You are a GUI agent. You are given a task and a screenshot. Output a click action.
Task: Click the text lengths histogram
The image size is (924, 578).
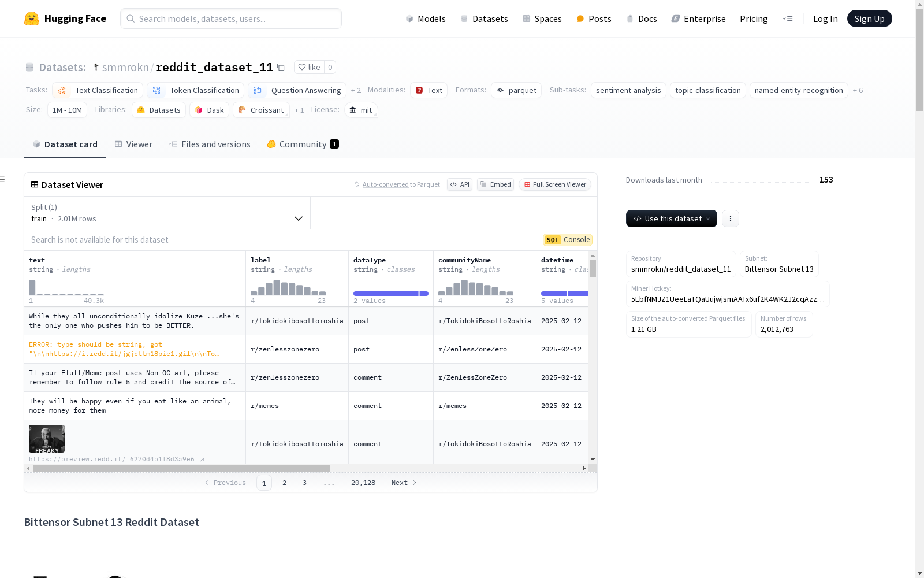(66, 287)
